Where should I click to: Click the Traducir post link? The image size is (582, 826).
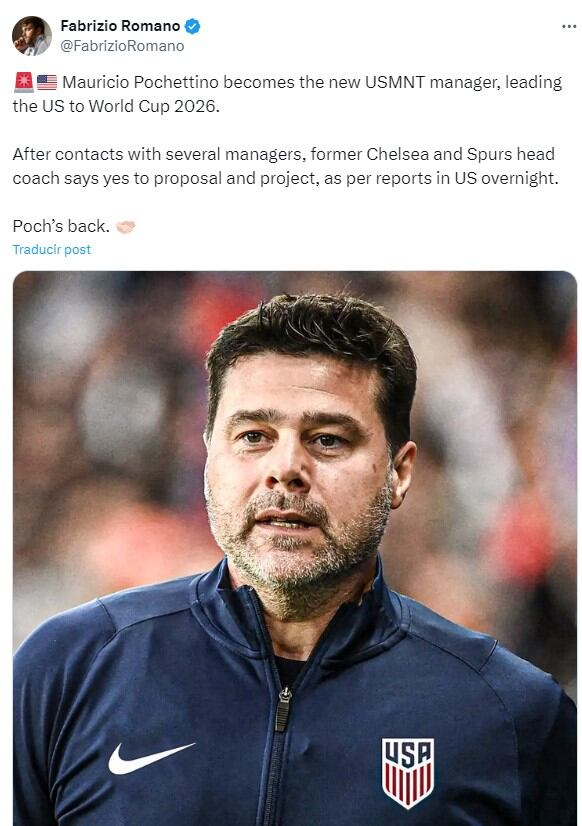point(52,249)
